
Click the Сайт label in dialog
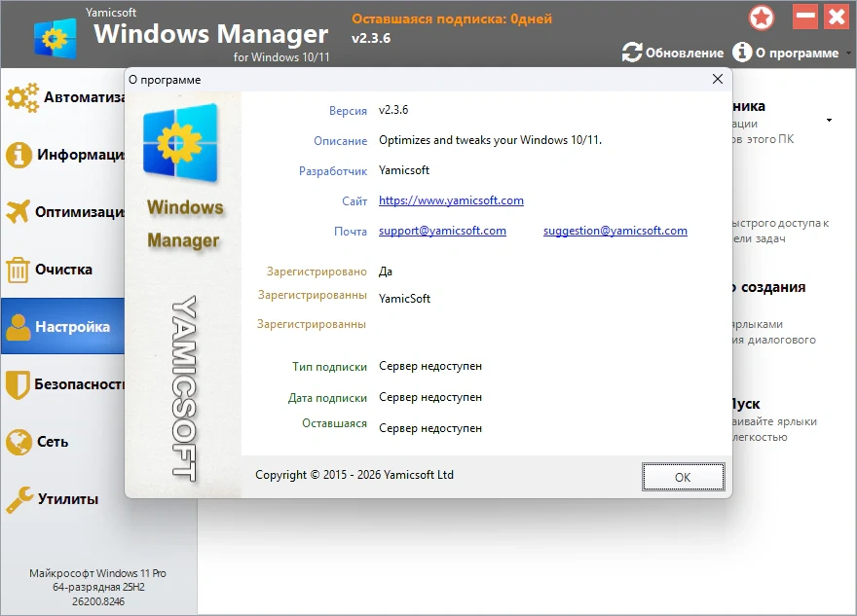354,201
